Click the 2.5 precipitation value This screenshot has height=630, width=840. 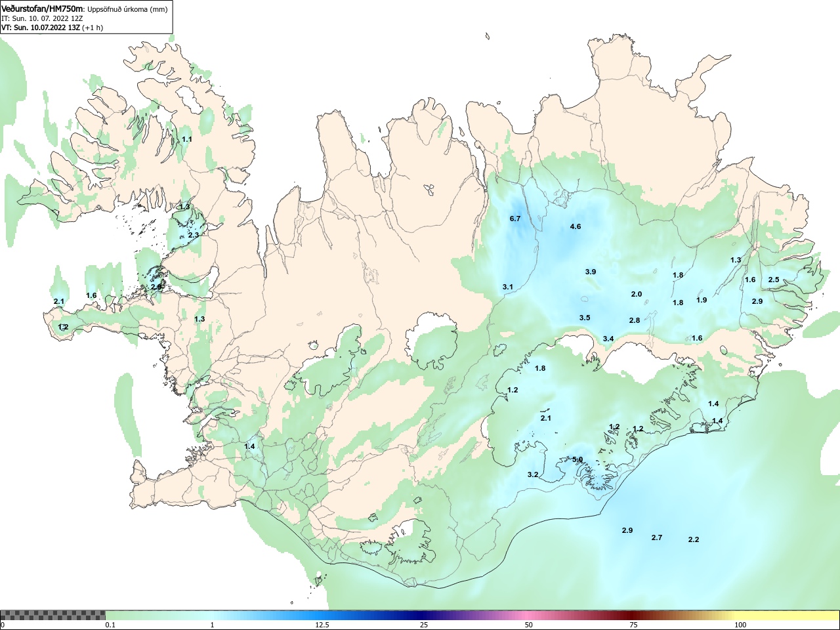774,280
